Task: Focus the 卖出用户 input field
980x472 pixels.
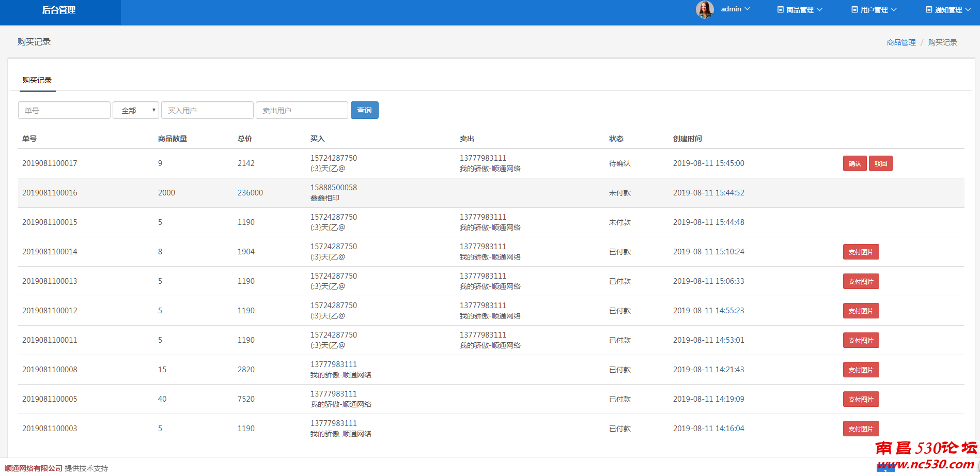Action: (302, 110)
